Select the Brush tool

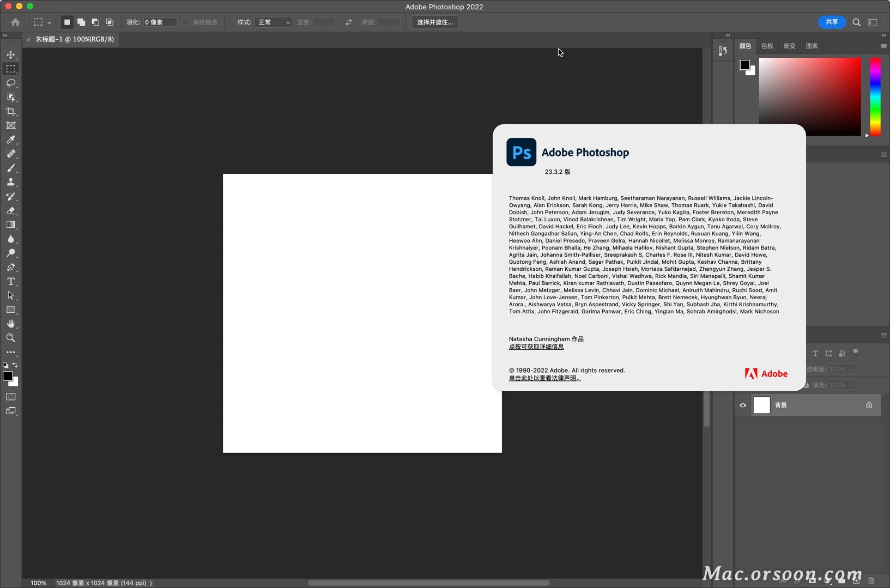[x=11, y=168]
